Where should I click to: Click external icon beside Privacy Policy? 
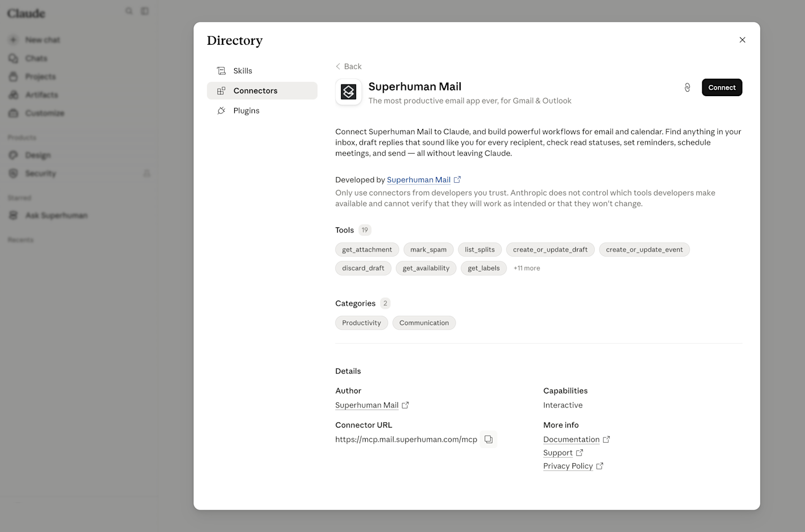[600, 466]
